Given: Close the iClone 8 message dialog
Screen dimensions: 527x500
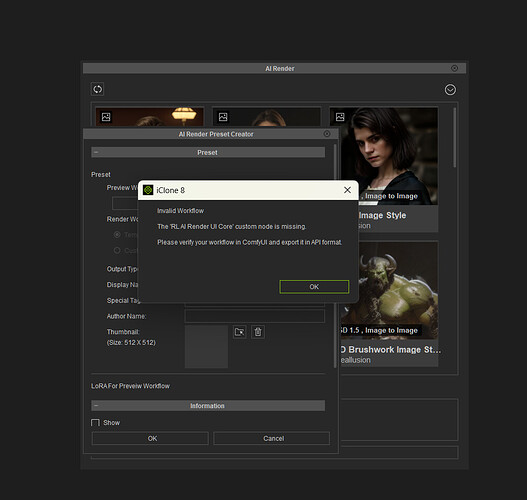Looking at the screenshot, I should pos(347,190).
